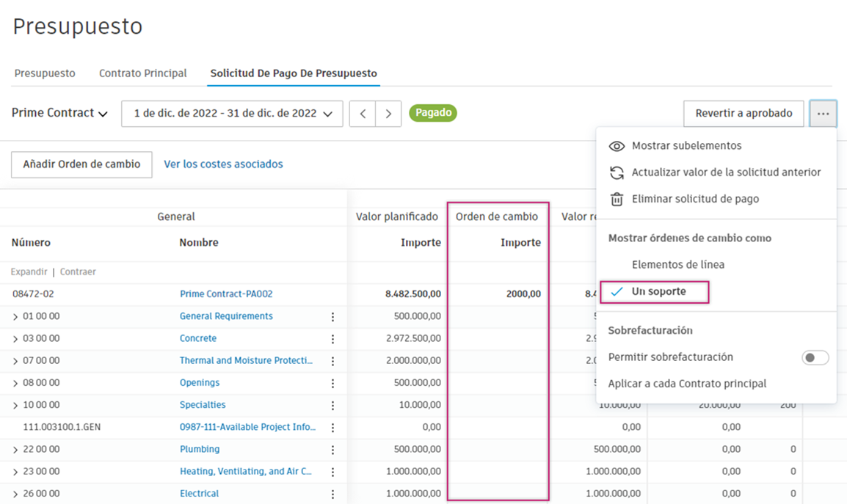Click the Número column header
Viewport: 847px width, 504px height.
(x=31, y=243)
